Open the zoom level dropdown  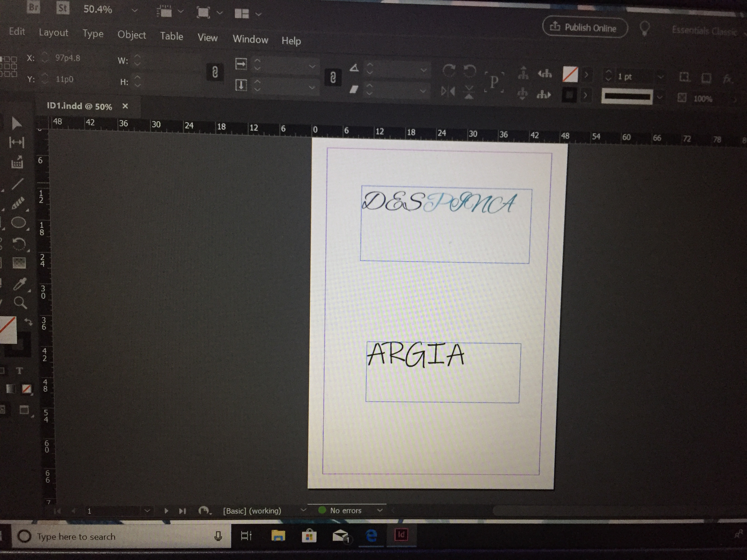134,11
